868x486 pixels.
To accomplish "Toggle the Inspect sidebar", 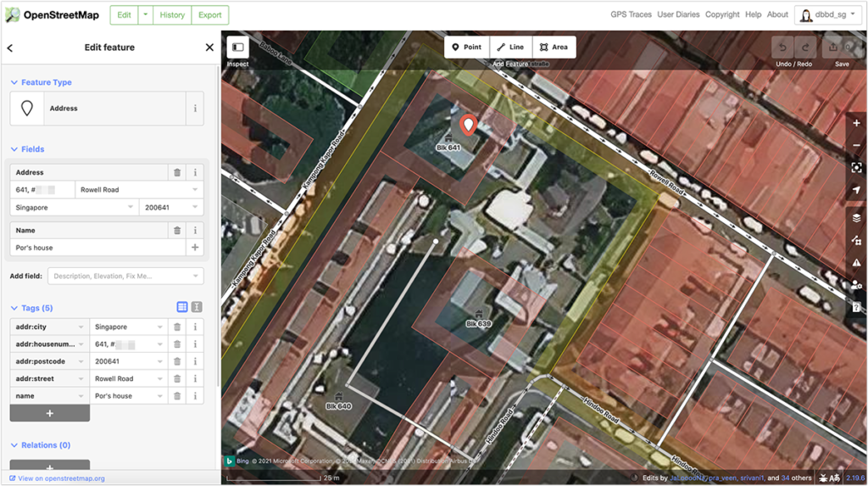I will coord(237,47).
